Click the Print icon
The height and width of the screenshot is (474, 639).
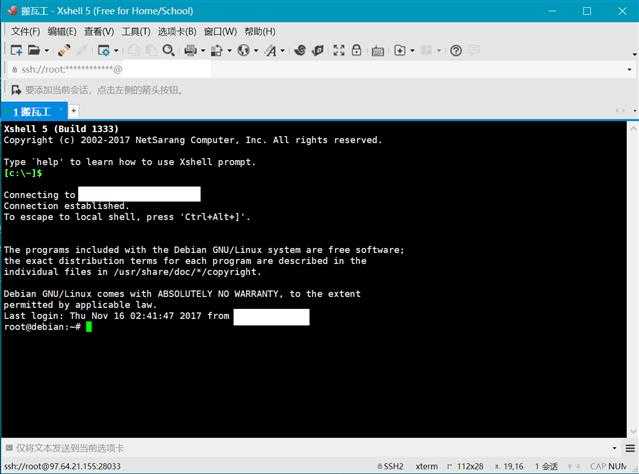coord(190,51)
